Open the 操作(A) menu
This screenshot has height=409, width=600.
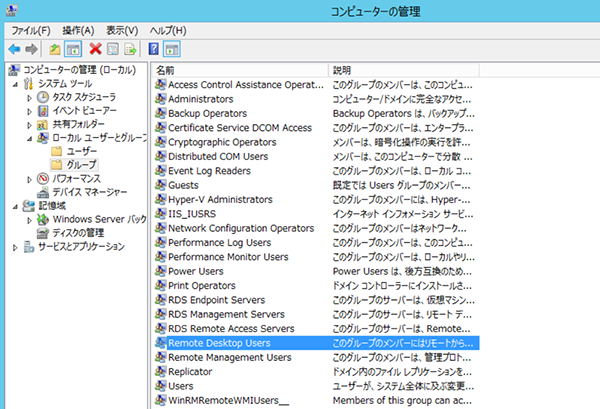78,30
